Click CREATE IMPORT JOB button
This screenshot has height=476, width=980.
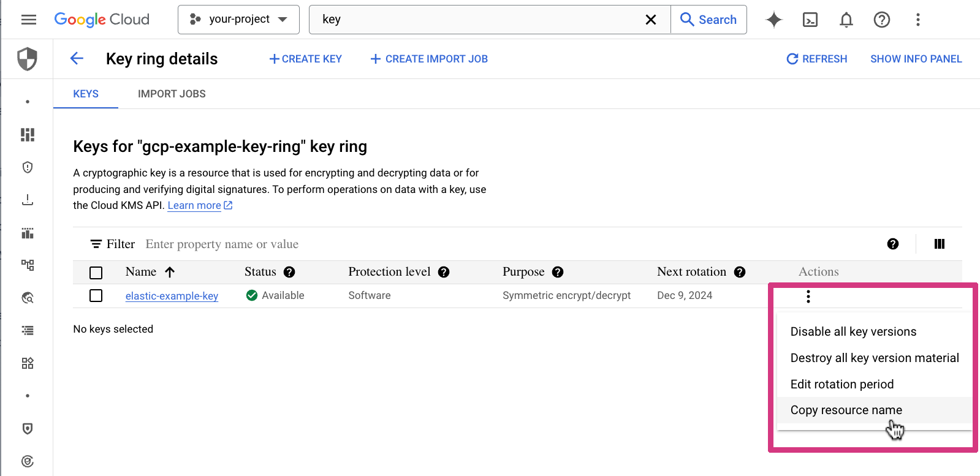[429, 59]
